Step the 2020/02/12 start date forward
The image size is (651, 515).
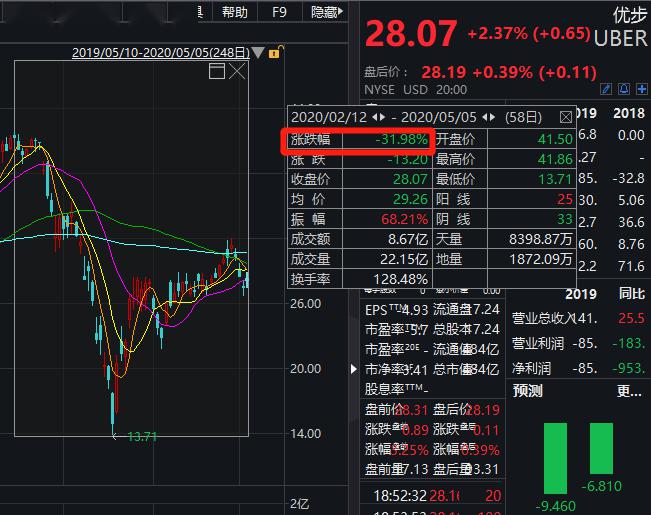point(382,118)
